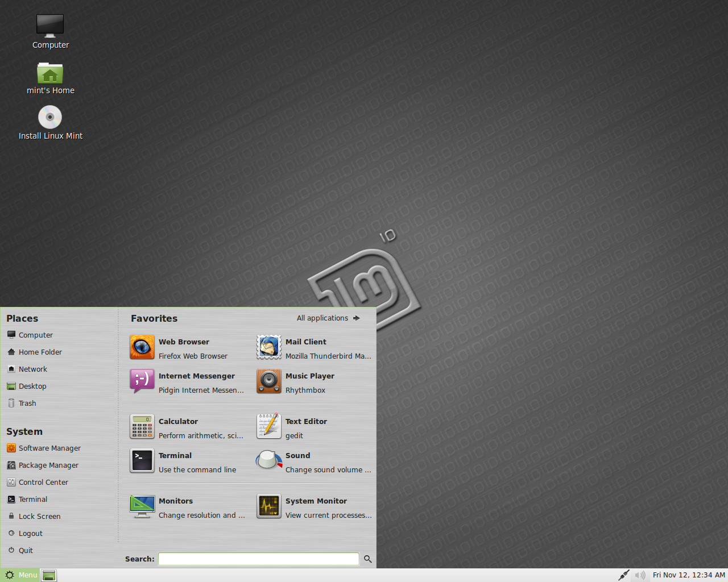The height and width of the screenshot is (582, 728).
Task: Launch the System Monitor icon
Action: click(269, 506)
